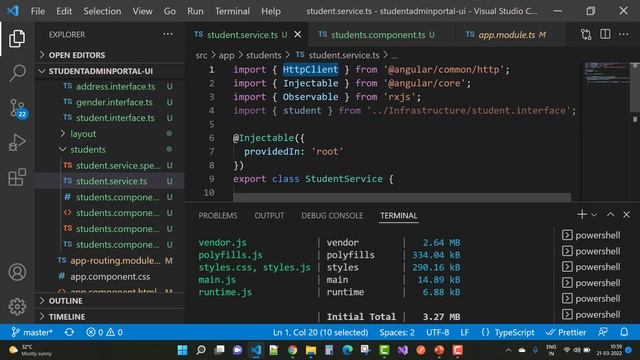640x360 pixels.
Task: Click the students breadcrumb segment
Action: tap(263, 55)
